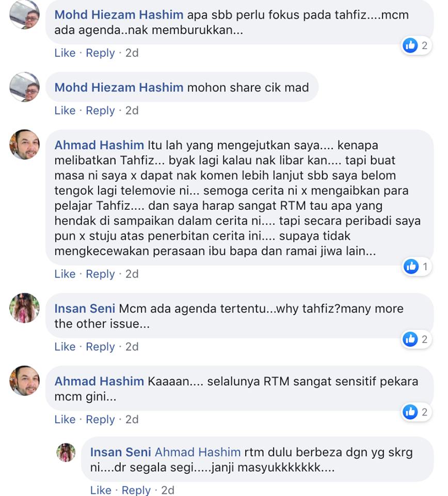Like Ahmad Hashim's long telemovie comment
The height and width of the screenshot is (496, 448).
pos(65,274)
